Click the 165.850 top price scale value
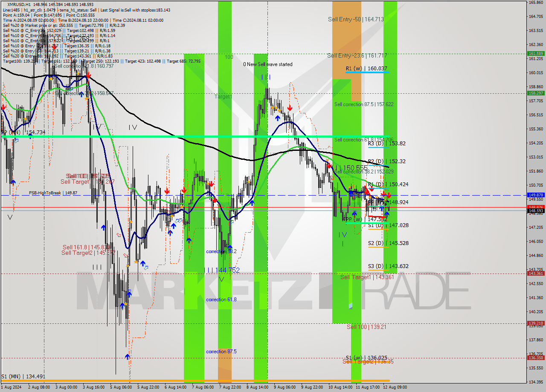 pyautogui.click(x=536, y=3)
